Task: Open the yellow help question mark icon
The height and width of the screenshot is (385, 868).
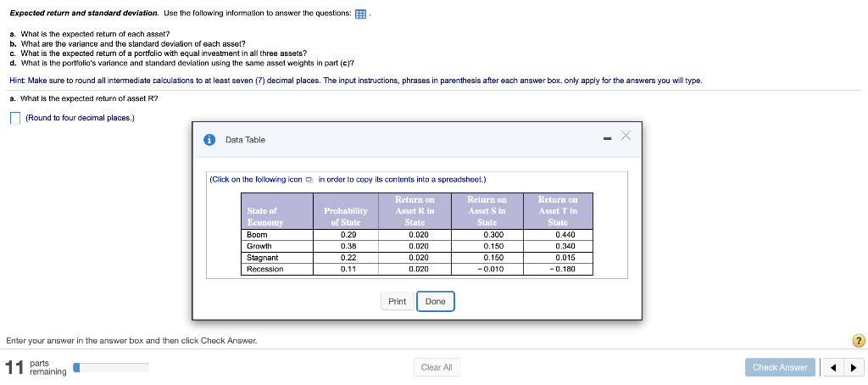Action: pos(858,340)
